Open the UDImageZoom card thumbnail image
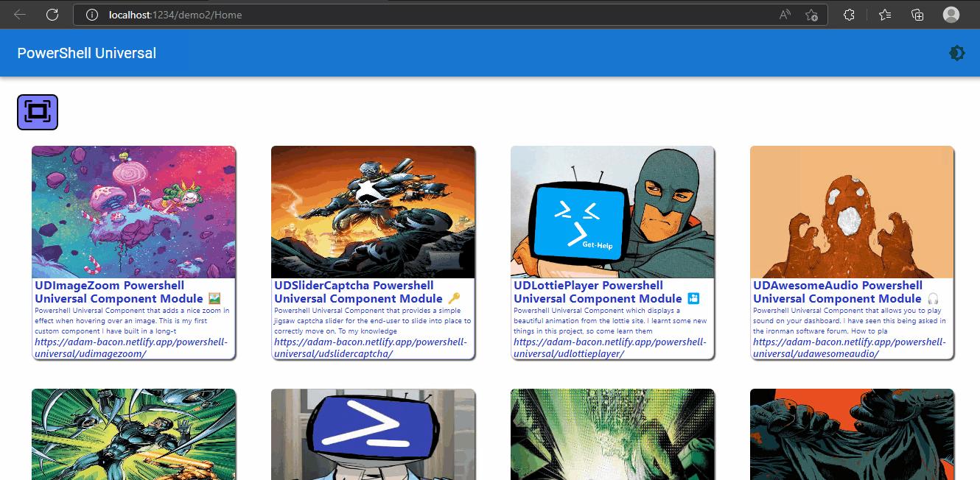980x480 pixels. 133,212
